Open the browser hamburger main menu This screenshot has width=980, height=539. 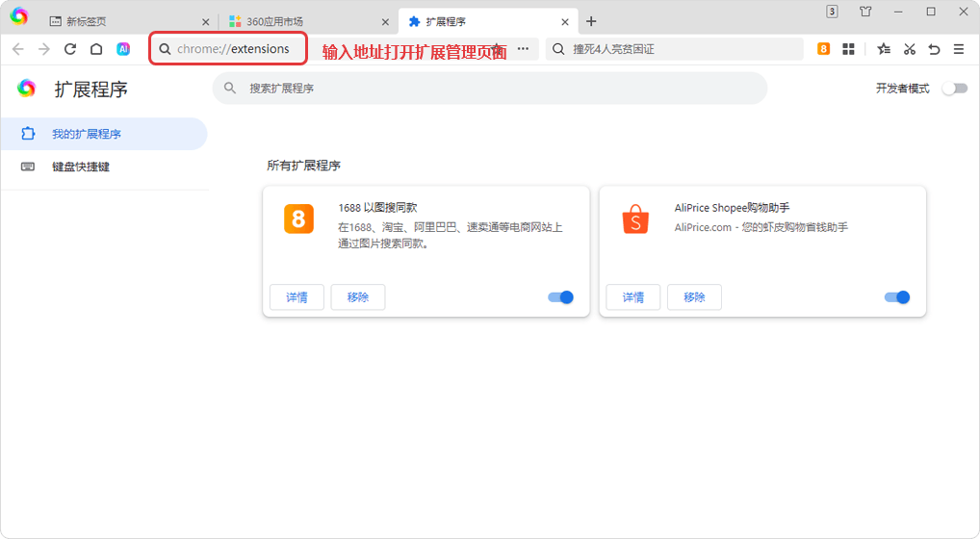pos(959,49)
